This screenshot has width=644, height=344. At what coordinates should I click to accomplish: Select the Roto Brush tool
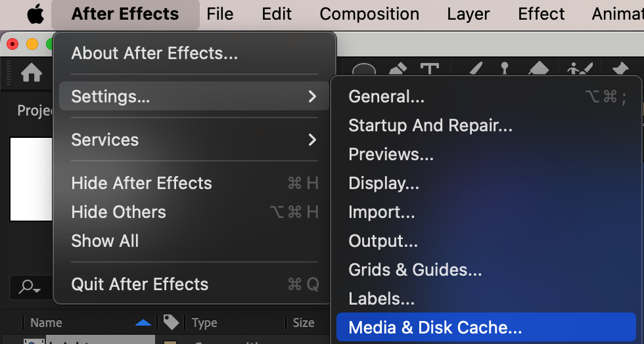point(580,70)
